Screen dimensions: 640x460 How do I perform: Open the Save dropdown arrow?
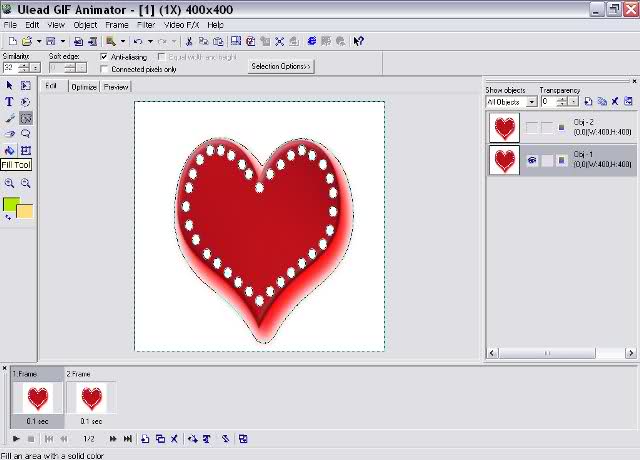pyautogui.click(x=62, y=41)
